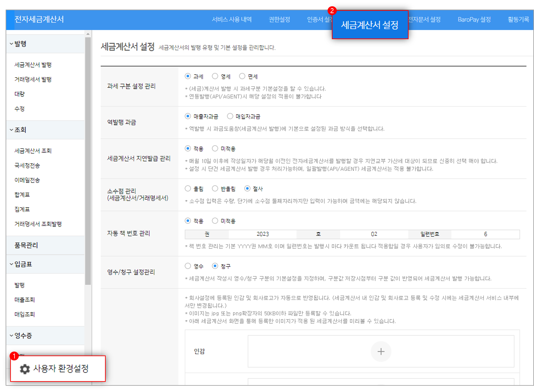Set 세금계산서 지연발급 관리 to 미적용

click(x=215, y=148)
